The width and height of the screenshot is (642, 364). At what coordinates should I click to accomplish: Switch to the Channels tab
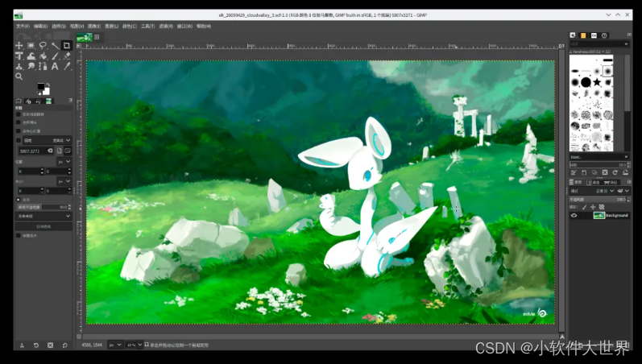pos(594,182)
